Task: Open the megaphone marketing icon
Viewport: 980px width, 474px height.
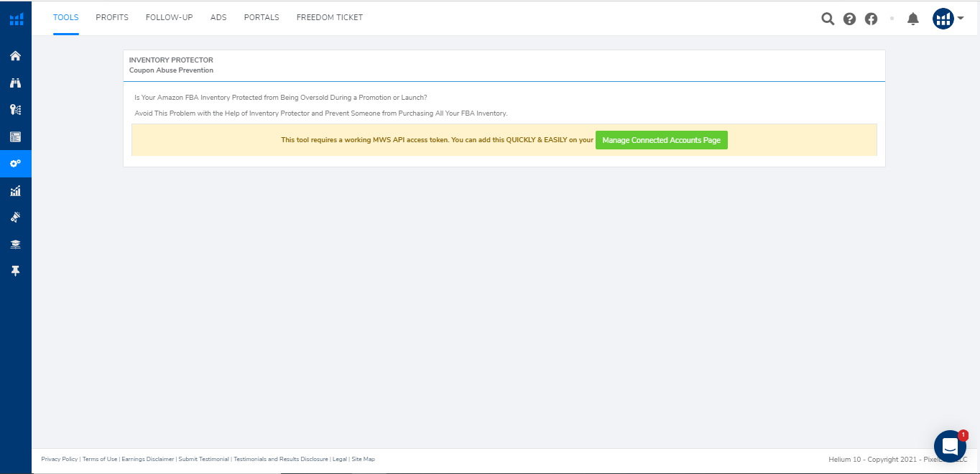Action: point(15,218)
